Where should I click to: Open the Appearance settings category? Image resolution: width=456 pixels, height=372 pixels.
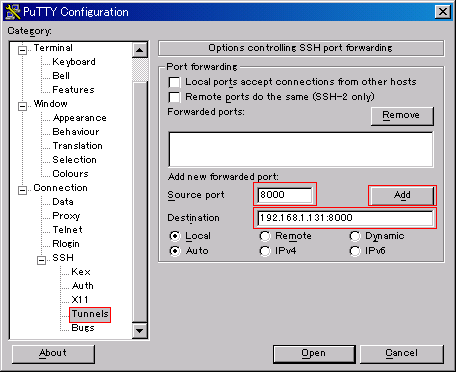coord(80,118)
